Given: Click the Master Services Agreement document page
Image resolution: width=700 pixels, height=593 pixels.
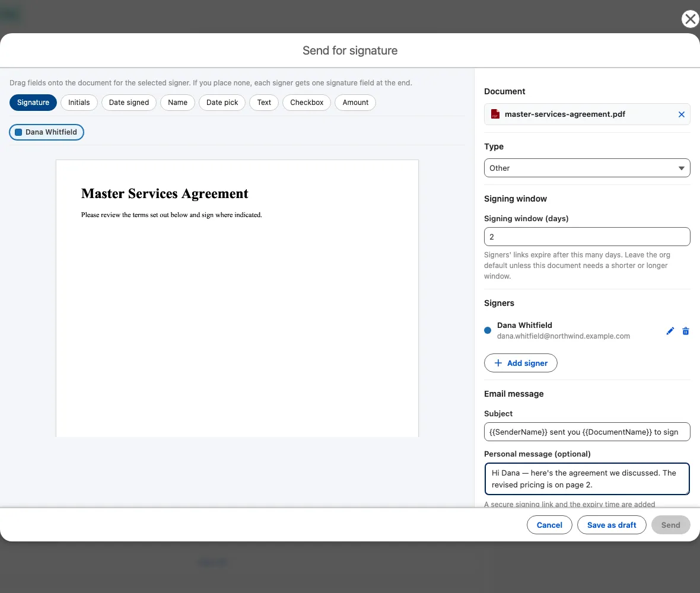Looking at the screenshot, I should click(x=237, y=298).
